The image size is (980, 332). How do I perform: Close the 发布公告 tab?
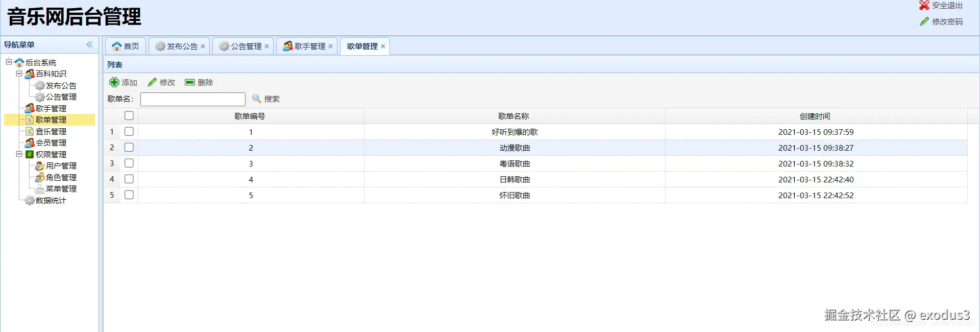tap(203, 46)
